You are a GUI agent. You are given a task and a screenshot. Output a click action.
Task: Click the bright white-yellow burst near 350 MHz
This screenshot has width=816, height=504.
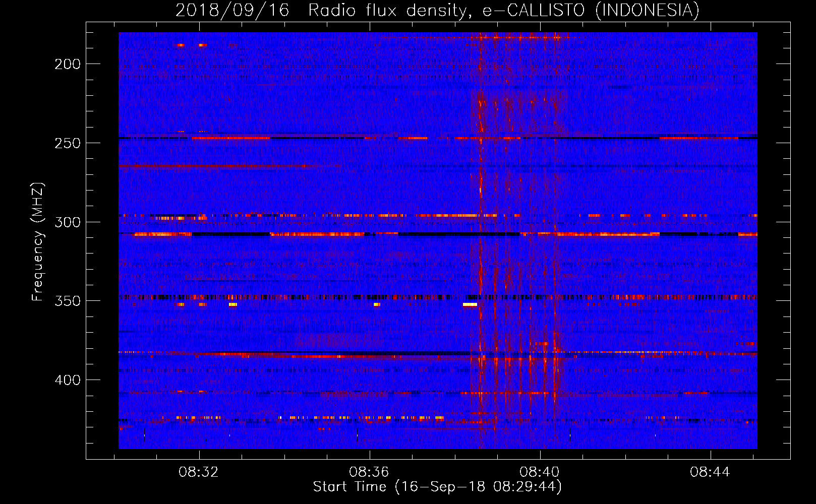coord(470,304)
